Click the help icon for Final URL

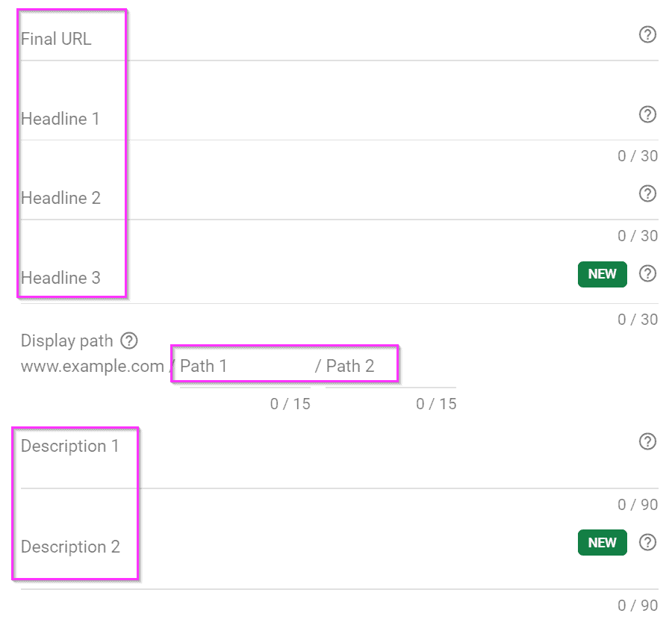tap(647, 34)
